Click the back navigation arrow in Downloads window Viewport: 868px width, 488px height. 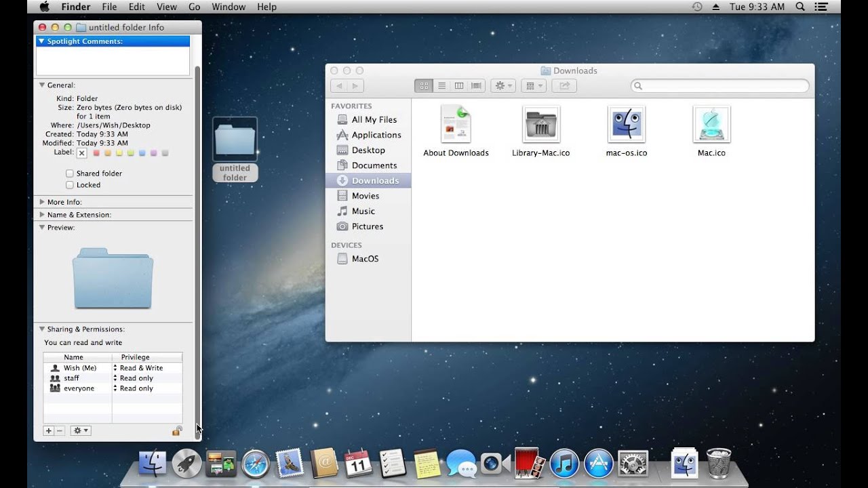coord(339,85)
